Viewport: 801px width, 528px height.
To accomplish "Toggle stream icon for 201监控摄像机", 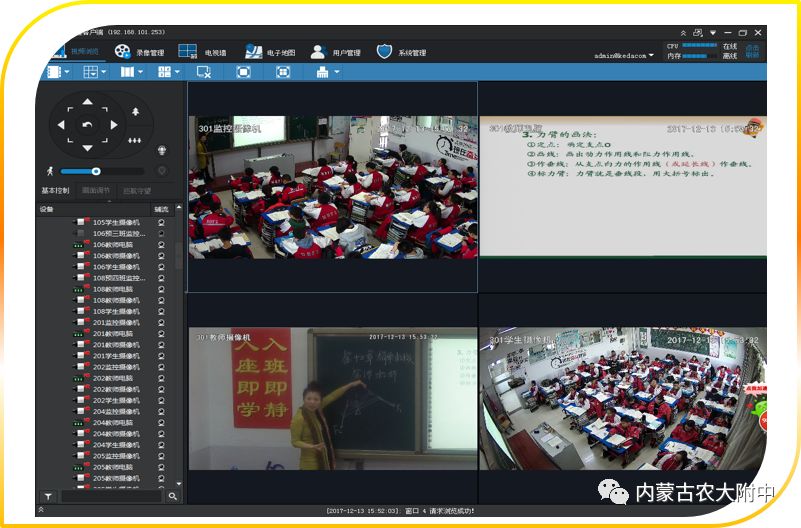I will (x=161, y=323).
